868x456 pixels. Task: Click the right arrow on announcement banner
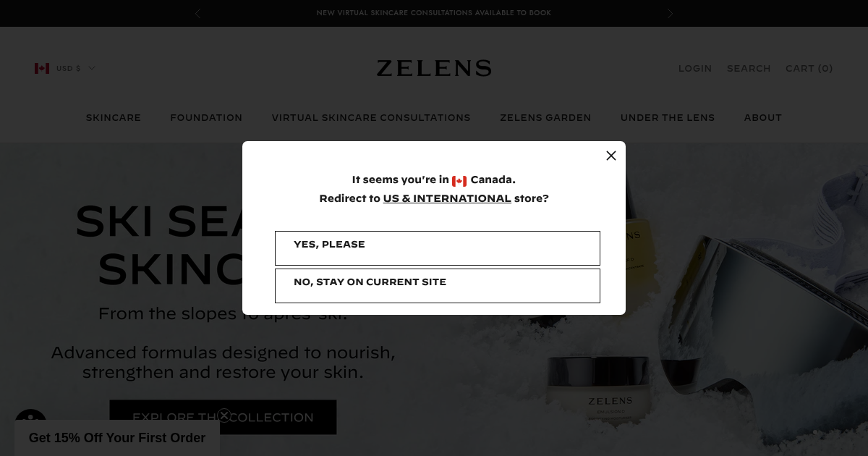tap(670, 13)
